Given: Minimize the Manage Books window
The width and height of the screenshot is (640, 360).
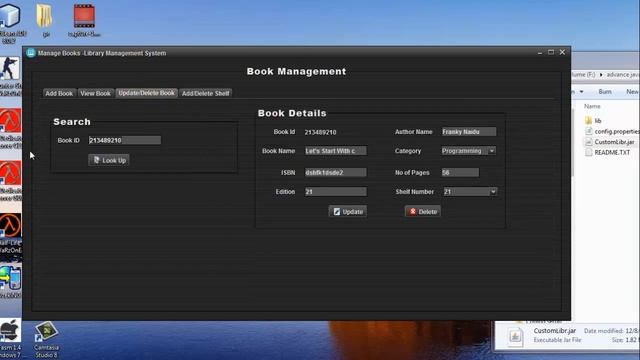Looking at the screenshot, I should 540,53.
